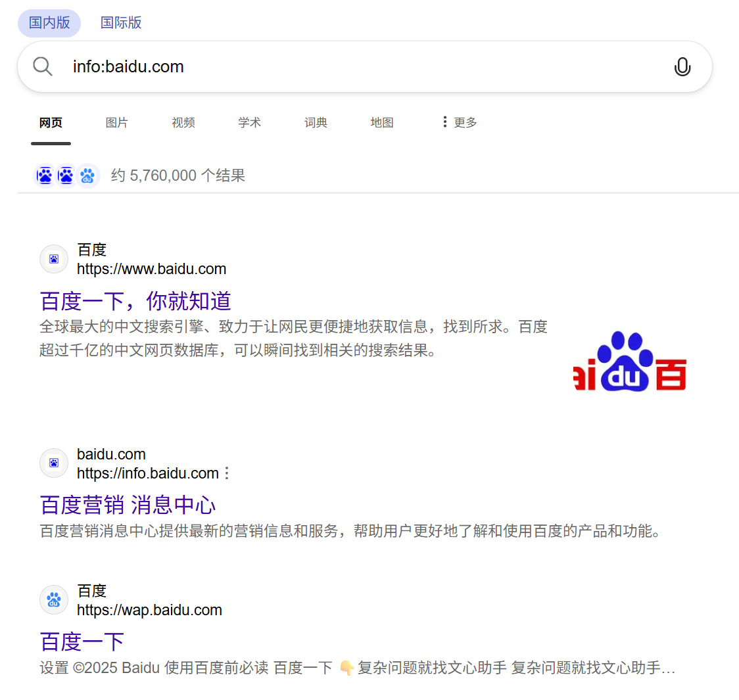The height and width of the screenshot is (700, 739).
Task: Click favicon of info.baidu.com result
Action: pyautogui.click(x=54, y=463)
